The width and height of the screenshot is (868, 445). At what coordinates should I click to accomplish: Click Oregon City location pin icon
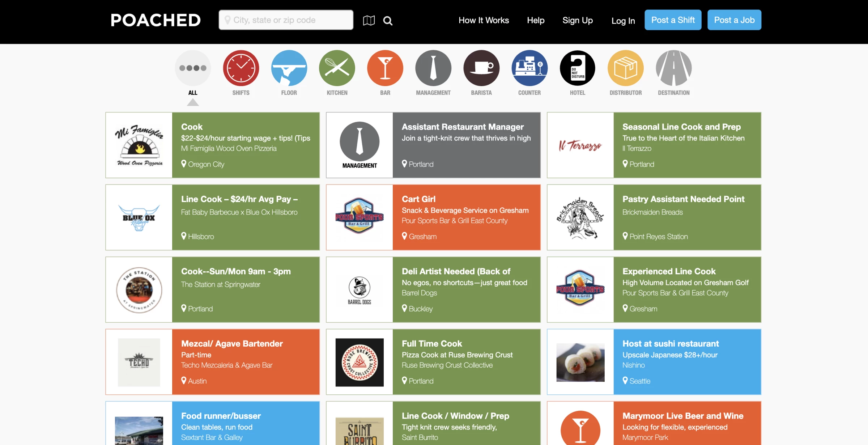pyautogui.click(x=184, y=164)
